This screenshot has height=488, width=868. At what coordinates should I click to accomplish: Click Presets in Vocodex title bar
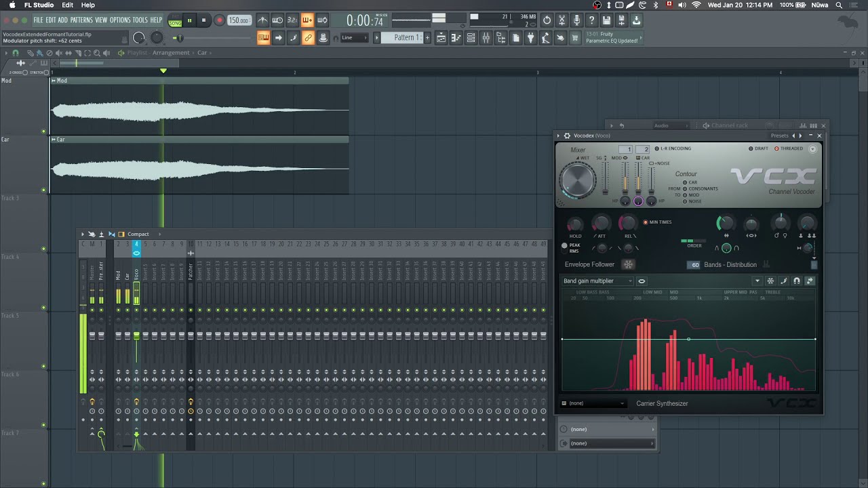(x=779, y=136)
